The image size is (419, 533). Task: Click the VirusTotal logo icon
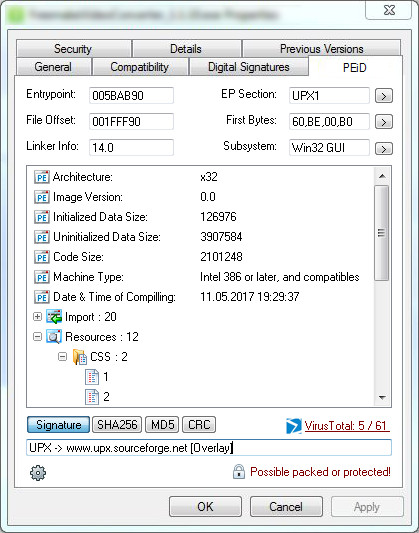tap(294, 426)
